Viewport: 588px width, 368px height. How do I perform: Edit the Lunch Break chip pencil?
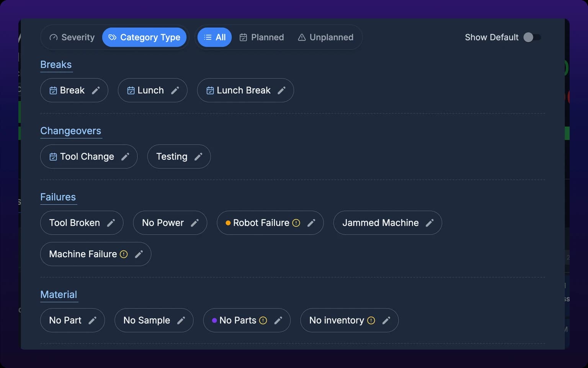(x=281, y=90)
